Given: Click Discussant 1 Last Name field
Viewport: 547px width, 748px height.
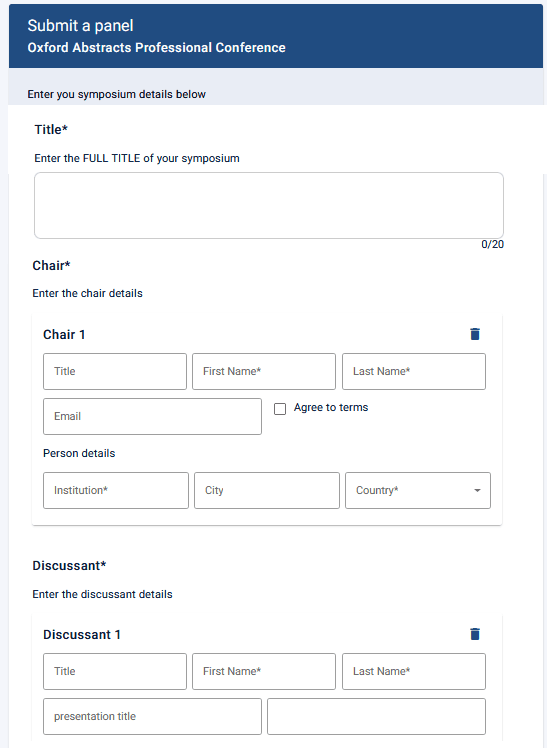Looking at the screenshot, I should pos(414,671).
